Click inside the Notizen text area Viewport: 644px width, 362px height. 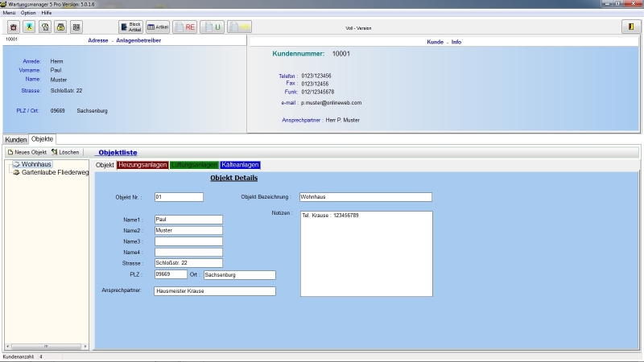[366, 253]
